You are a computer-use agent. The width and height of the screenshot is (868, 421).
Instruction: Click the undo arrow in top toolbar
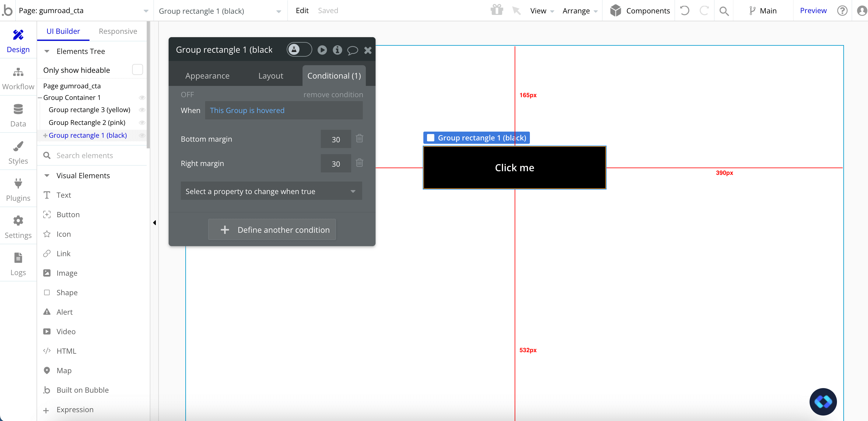point(684,11)
